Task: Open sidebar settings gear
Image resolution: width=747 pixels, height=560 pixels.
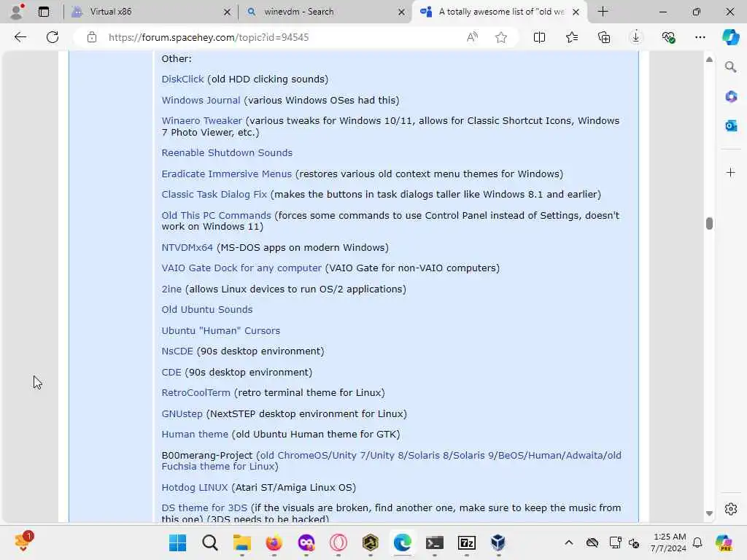Action: click(731, 509)
